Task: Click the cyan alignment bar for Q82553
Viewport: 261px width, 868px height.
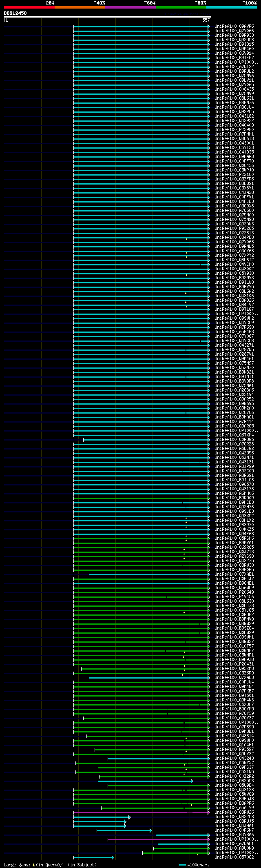Action: (145, 781)
